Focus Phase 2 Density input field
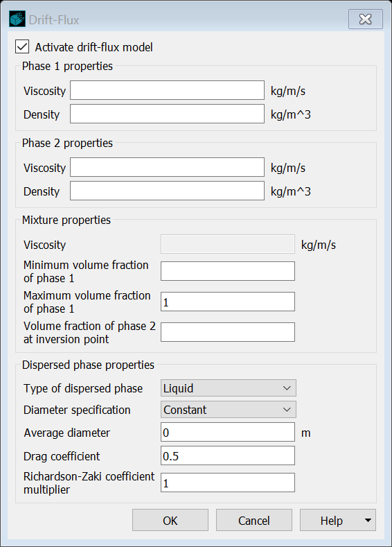Viewport: 392px width, 547px height. pyautogui.click(x=167, y=191)
